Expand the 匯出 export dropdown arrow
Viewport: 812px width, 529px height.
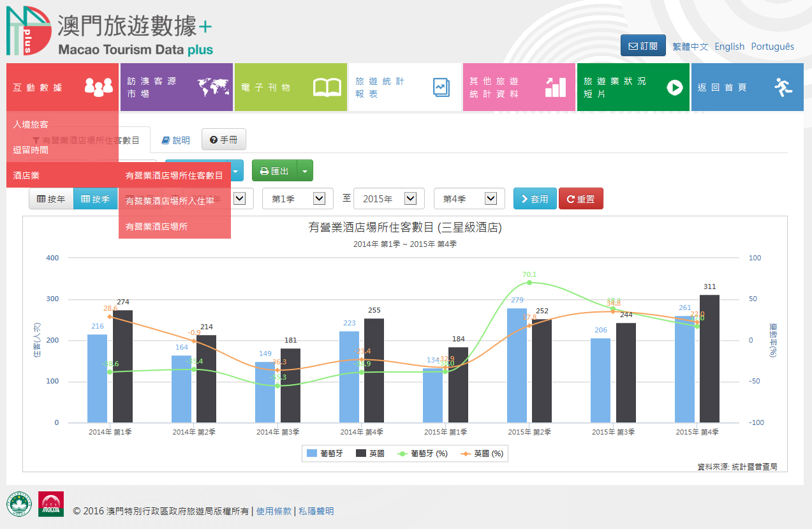click(306, 171)
